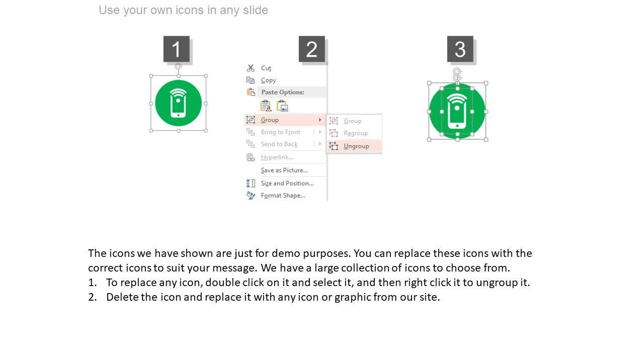The image size is (644, 362).
Task: Click the number 1 step badge
Action: click(x=177, y=49)
